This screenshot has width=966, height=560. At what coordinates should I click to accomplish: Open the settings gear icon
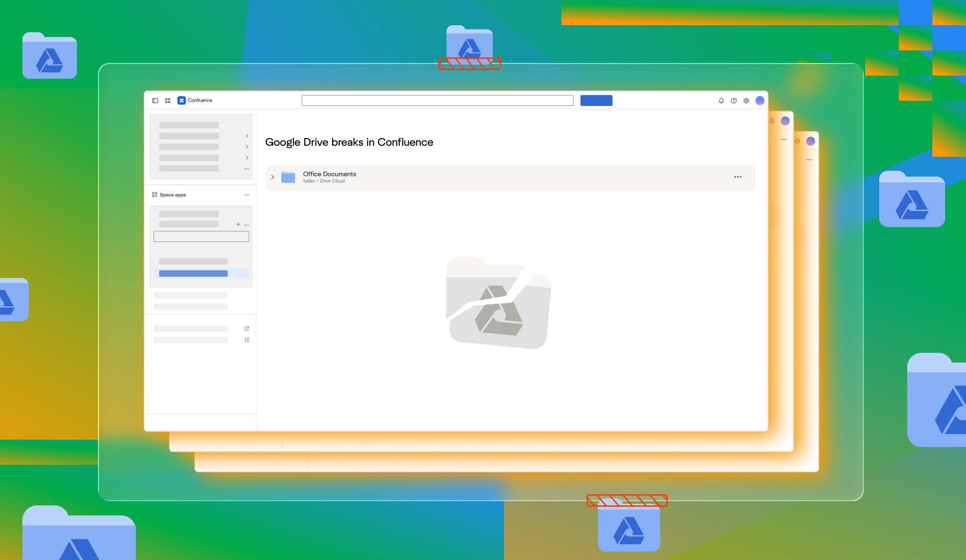(x=746, y=100)
